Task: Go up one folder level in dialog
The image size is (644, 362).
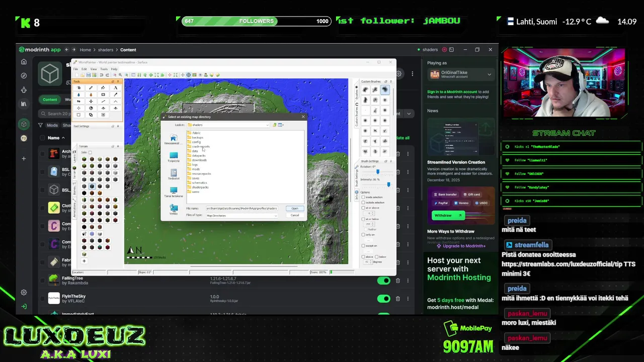Action: 275,125
